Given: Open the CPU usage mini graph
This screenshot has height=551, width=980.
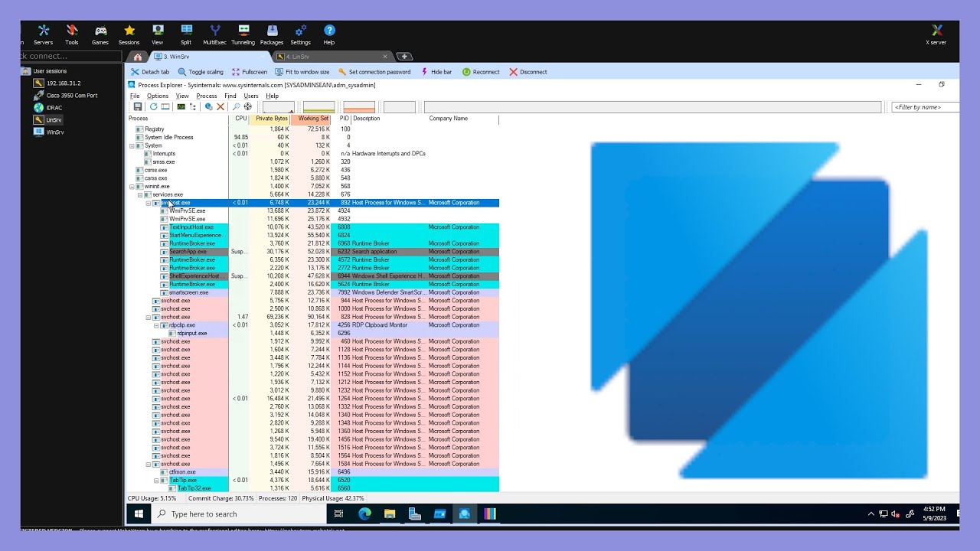Looking at the screenshot, I should [279, 107].
